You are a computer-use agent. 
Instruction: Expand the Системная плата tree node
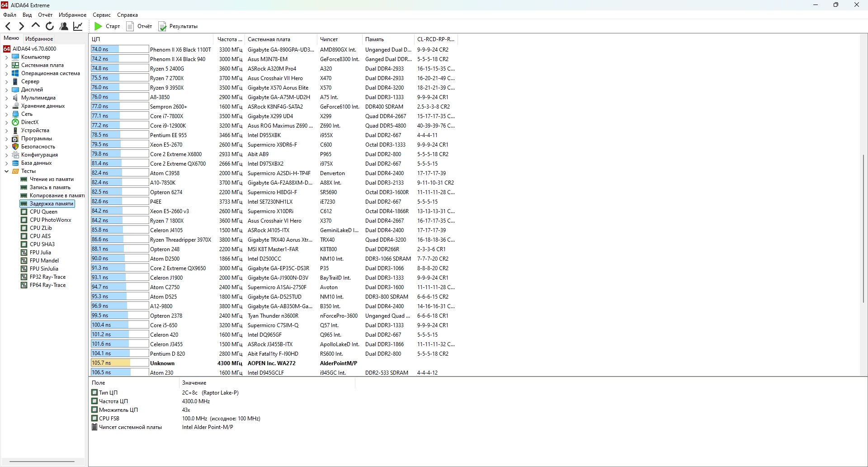tap(6, 65)
